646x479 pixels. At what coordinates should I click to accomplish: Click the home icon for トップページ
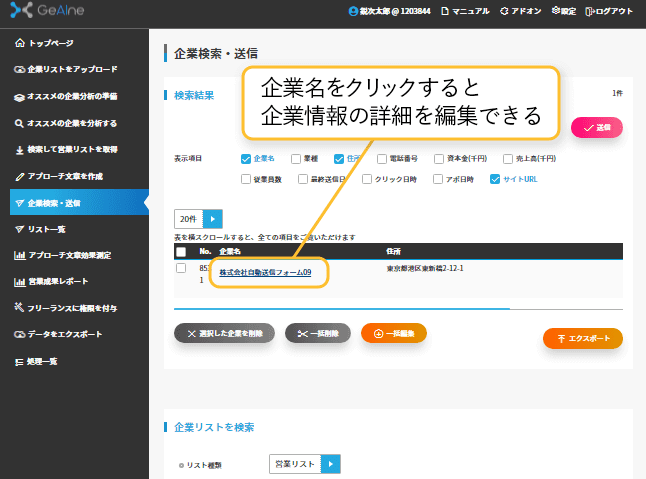[x=19, y=43]
